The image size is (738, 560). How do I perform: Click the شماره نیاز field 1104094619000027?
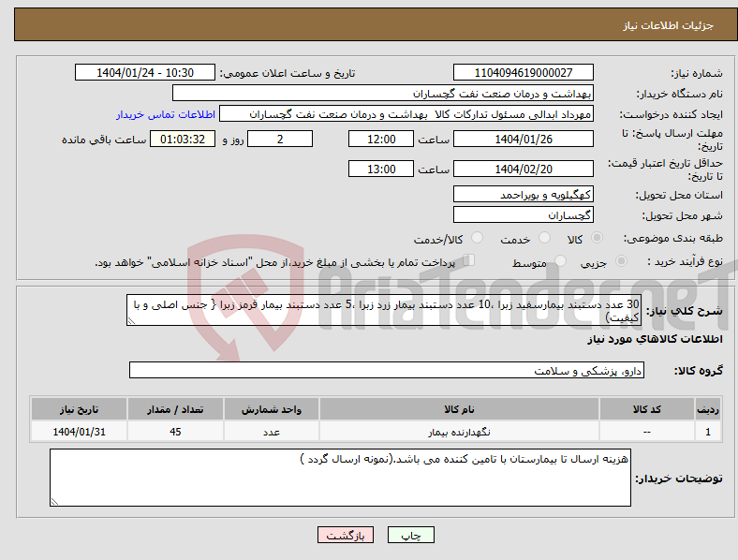click(x=523, y=72)
